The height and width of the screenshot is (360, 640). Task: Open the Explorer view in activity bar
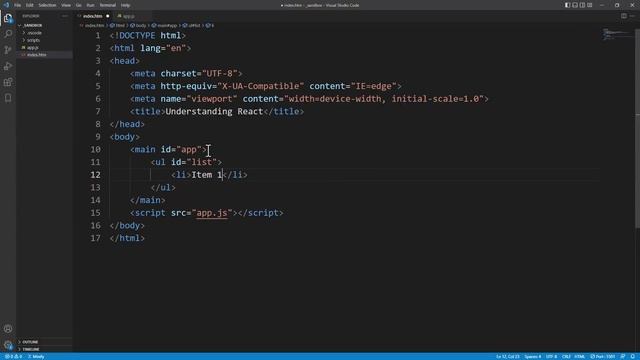click(8, 18)
